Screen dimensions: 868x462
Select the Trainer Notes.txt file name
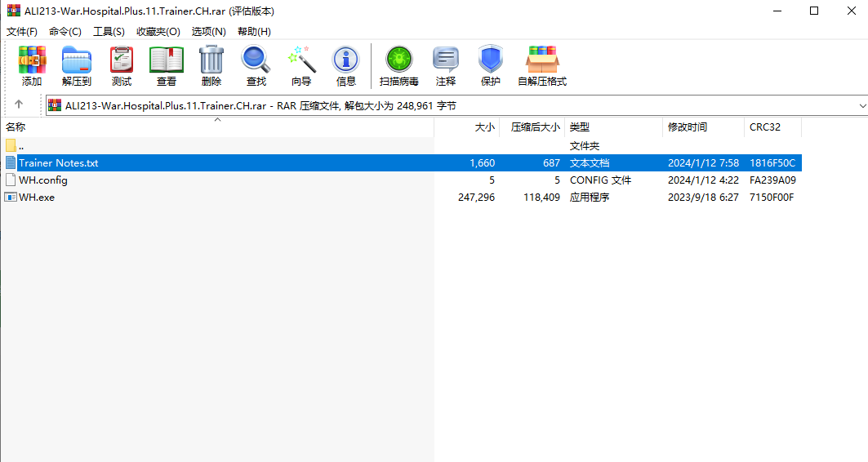[x=59, y=163]
